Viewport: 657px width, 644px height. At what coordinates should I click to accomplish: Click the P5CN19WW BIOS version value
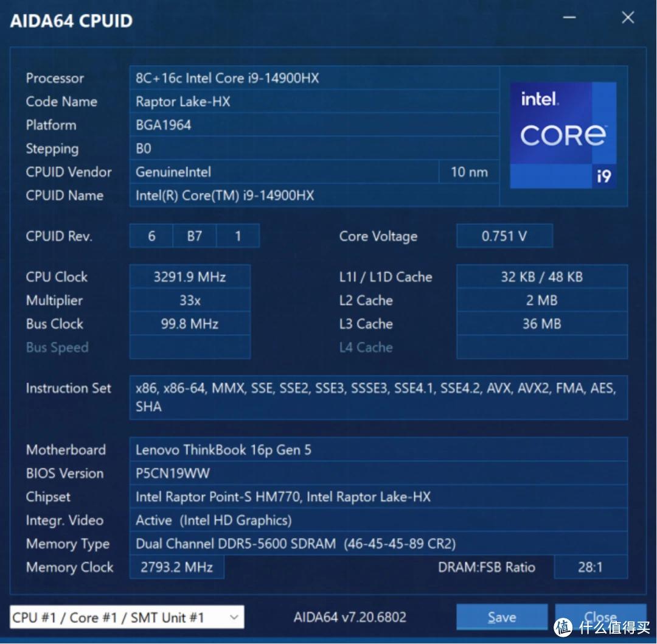coord(378,473)
